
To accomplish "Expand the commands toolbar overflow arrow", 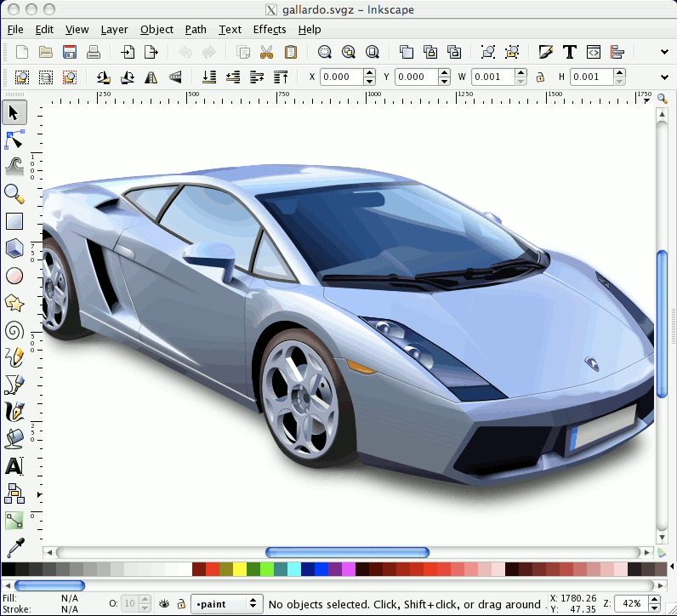I will tap(663, 53).
